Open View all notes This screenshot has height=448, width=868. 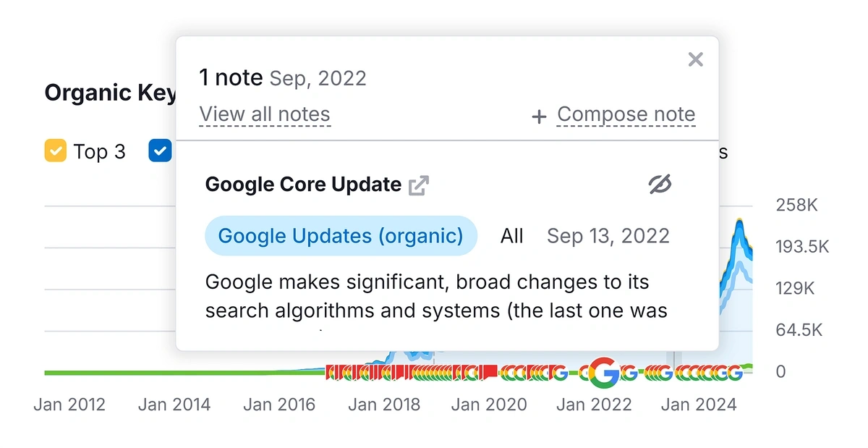[x=265, y=114]
